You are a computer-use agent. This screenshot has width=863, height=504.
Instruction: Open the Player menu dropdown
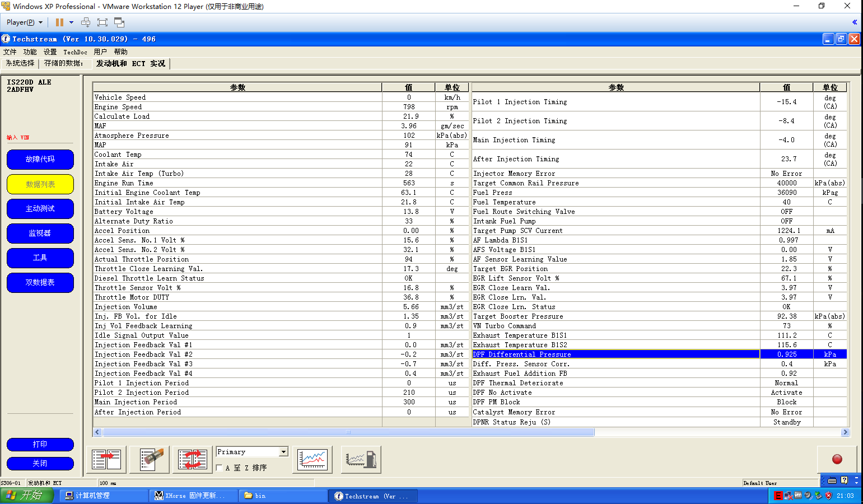pos(25,22)
